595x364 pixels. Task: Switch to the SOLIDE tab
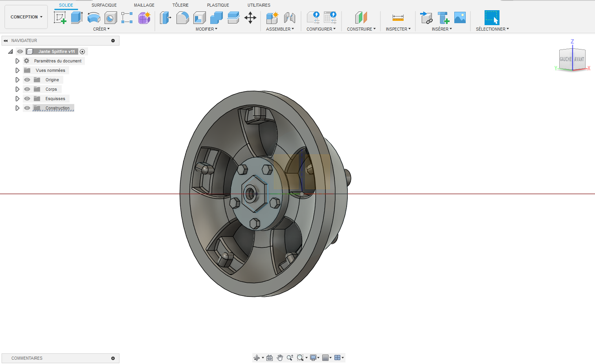pyautogui.click(x=66, y=5)
